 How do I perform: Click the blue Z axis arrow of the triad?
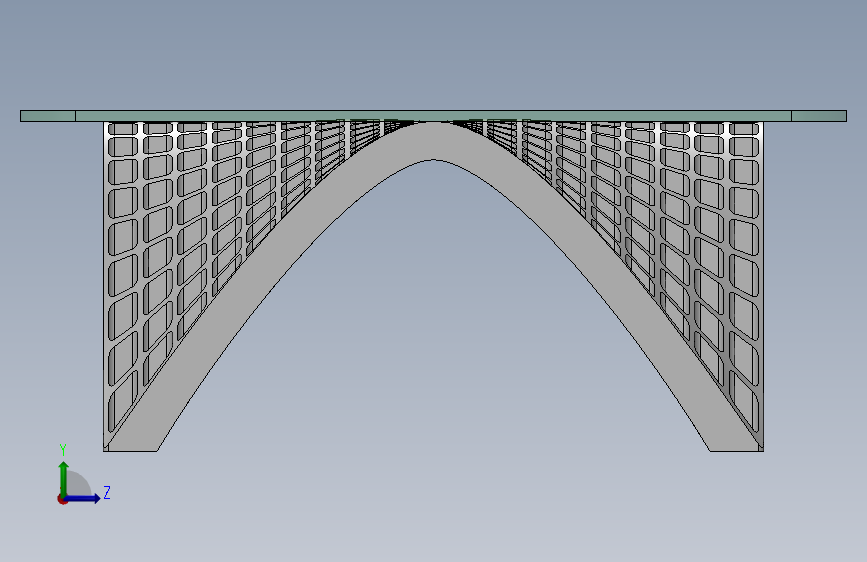(83, 498)
